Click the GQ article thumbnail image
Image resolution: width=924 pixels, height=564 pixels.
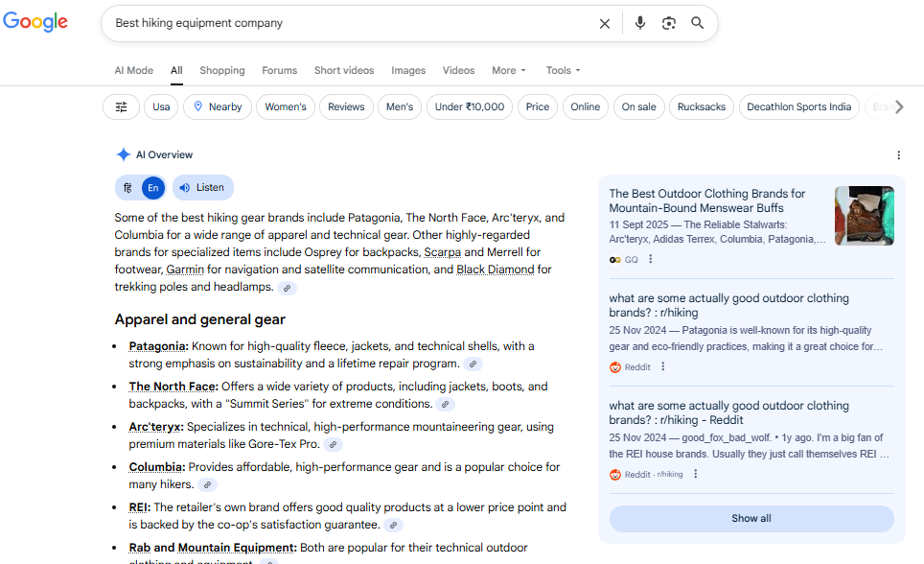864,216
